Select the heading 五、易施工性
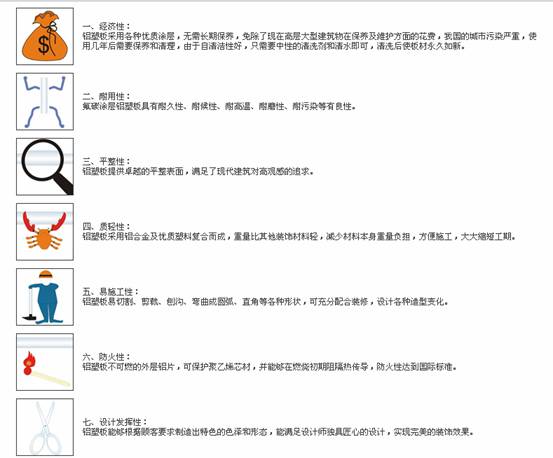This screenshot has width=553, height=458. click(x=111, y=292)
